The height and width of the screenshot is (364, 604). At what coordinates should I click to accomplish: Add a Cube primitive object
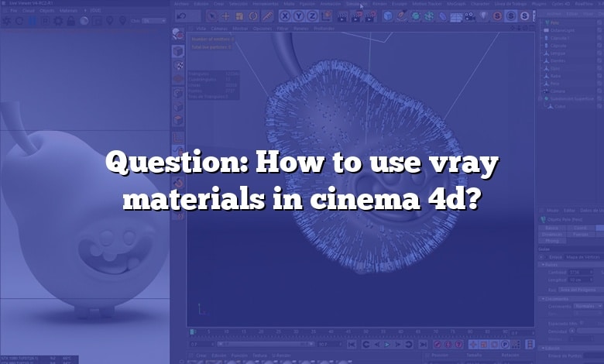(x=388, y=16)
